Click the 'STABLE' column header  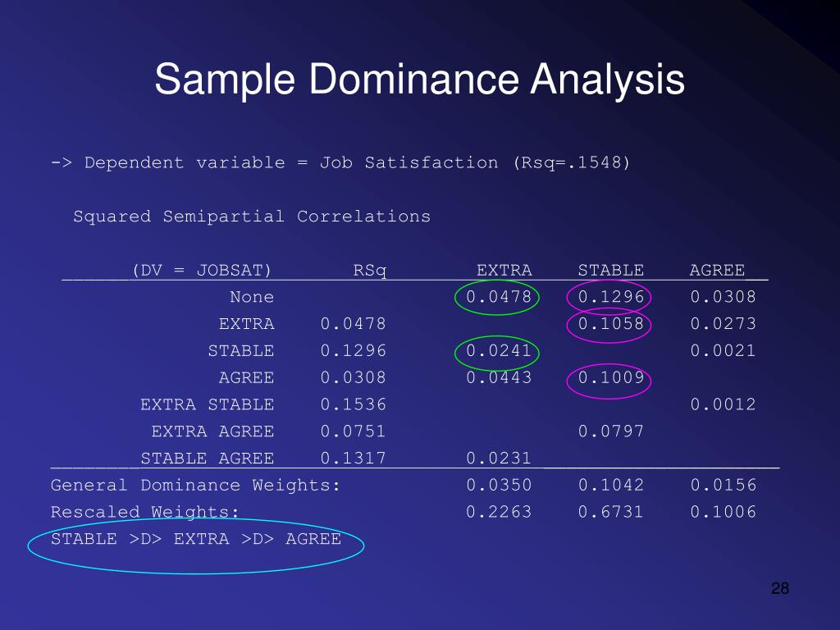click(x=610, y=270)
